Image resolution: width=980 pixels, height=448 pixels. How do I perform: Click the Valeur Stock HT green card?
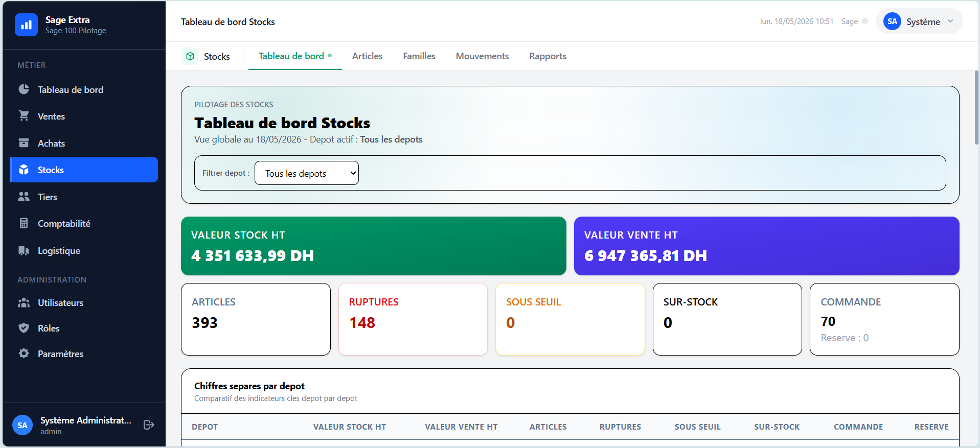(x=374, y=246)
